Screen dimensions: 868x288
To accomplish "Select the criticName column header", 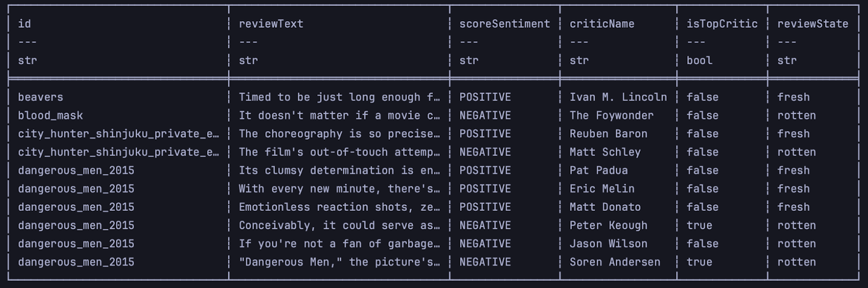I will coord(602,24).
